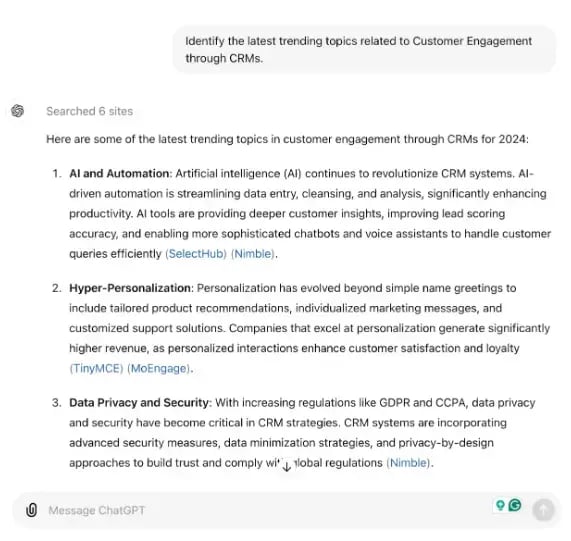This screenshot has height=541, width=571.
Task: Click the paperclip attach file icon
Action: pos(32,510)
